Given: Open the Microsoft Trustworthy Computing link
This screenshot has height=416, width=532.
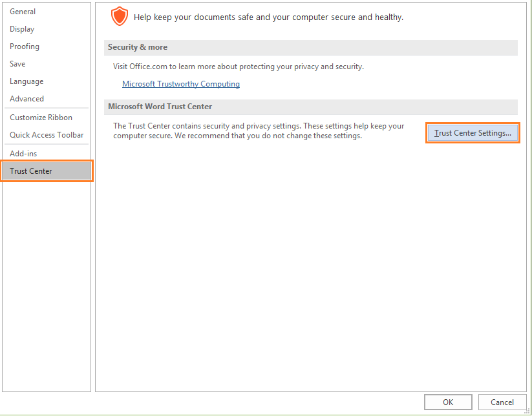Looking at the screenshot, I should (181, 84).
